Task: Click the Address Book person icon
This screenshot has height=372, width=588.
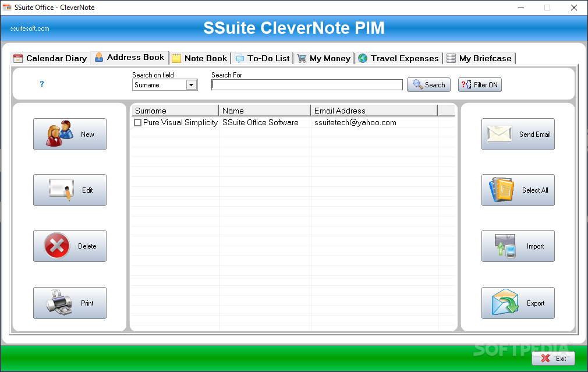Action: coord(99,57)
